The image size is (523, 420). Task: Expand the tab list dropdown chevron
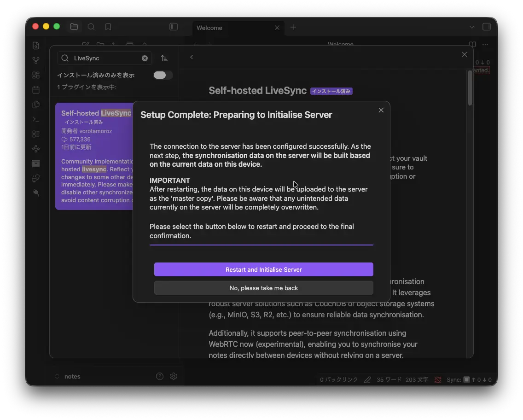(471, 27)
